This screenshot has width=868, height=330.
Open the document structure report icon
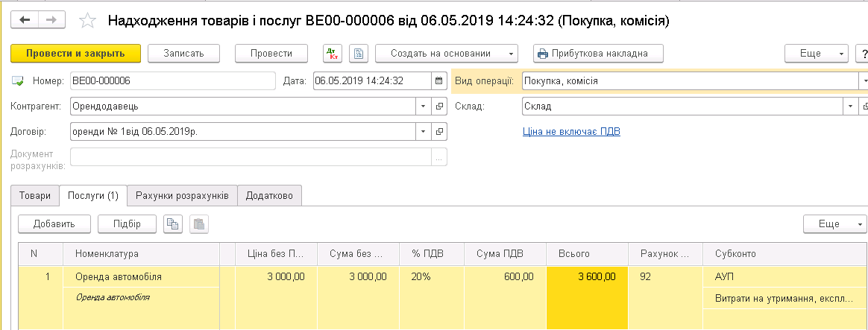click(359, 53)
